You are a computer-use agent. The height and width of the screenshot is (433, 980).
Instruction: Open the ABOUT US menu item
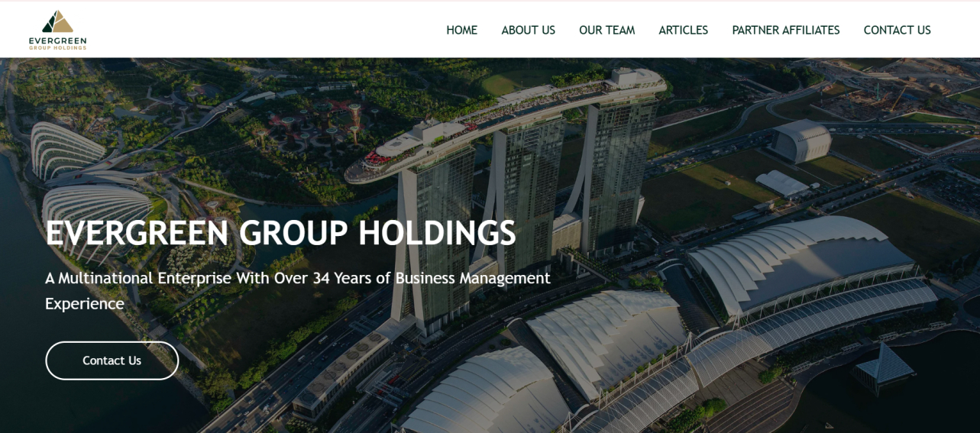point(528,31)
